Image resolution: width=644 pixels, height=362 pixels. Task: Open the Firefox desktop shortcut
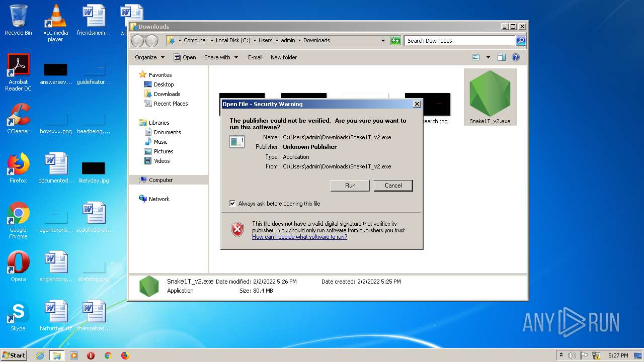click(x=18, y=168)
